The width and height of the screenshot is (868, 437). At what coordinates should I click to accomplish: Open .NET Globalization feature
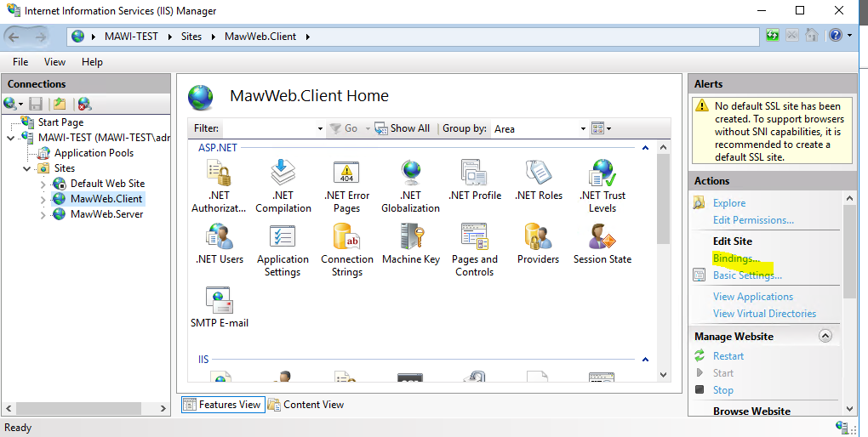click(410, 186)
